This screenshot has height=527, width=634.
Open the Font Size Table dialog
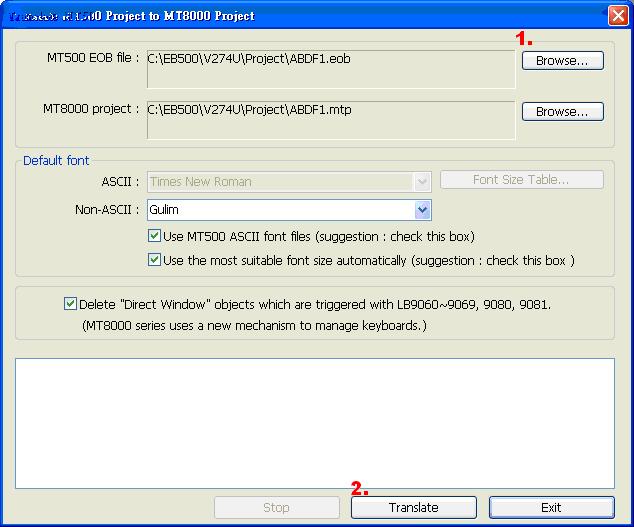click(x=522, y=180)
